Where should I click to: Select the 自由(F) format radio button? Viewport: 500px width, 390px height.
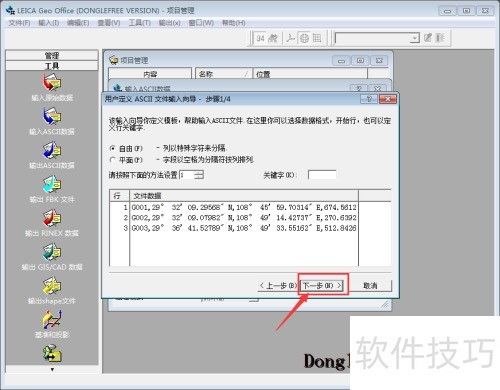pyautogui.click(x=113, y=148)
